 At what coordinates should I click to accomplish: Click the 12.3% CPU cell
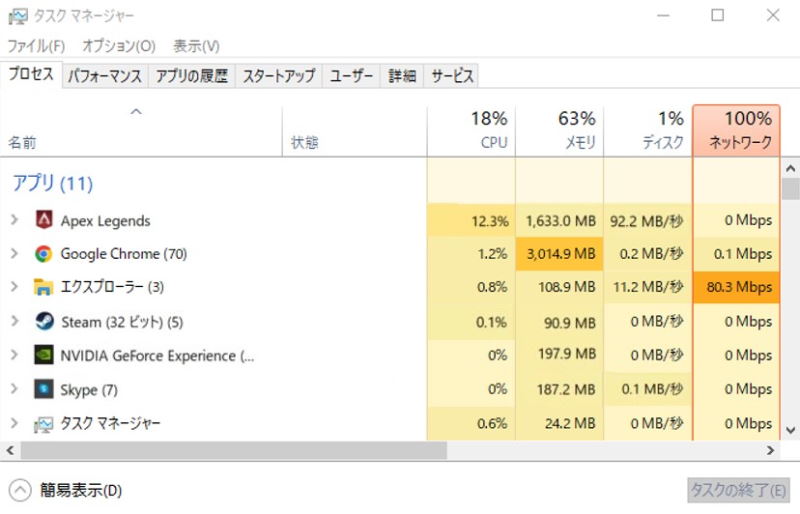click(x=471, y=221)
